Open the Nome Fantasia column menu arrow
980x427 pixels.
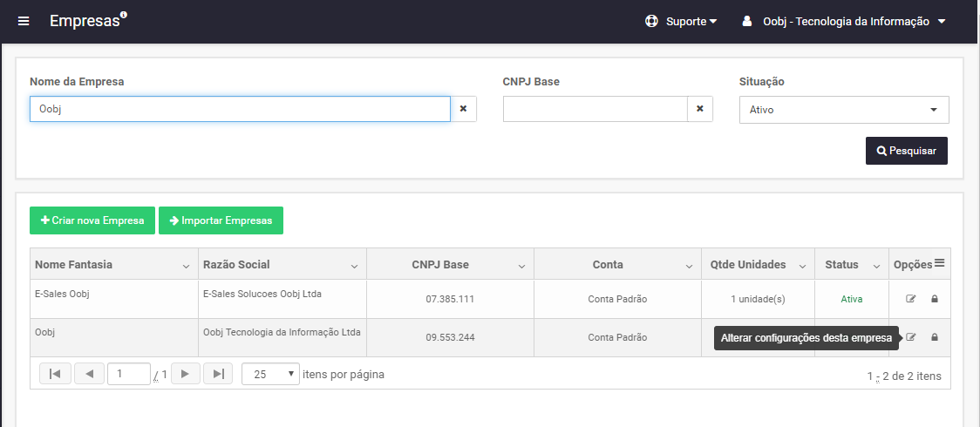187,266
